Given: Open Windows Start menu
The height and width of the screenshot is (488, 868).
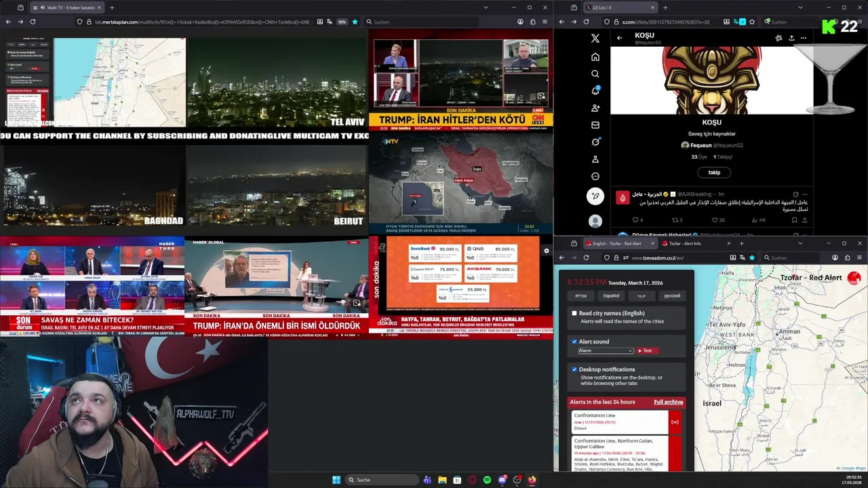Looking at the screenshot, I should click(x=336, y=480).
